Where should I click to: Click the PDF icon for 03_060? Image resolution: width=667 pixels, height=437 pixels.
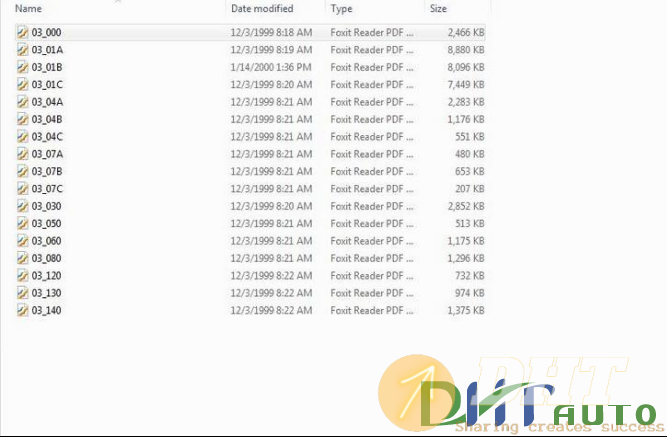pyautogui.click(x=23, y=241)
